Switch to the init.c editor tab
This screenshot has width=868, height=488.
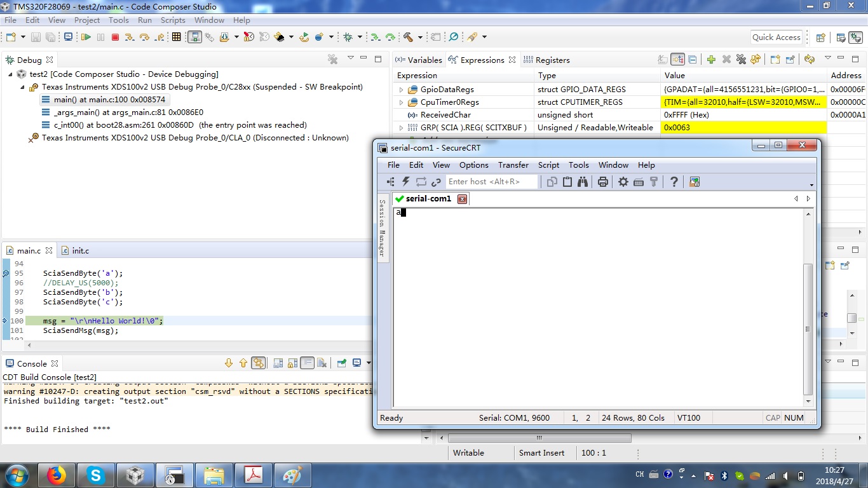75,251
